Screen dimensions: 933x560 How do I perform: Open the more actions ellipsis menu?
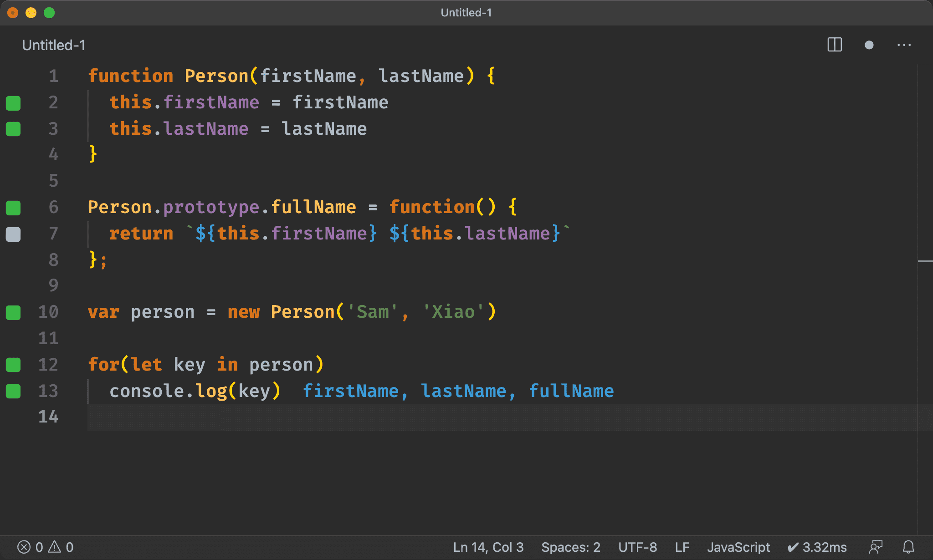pos(904,45)
